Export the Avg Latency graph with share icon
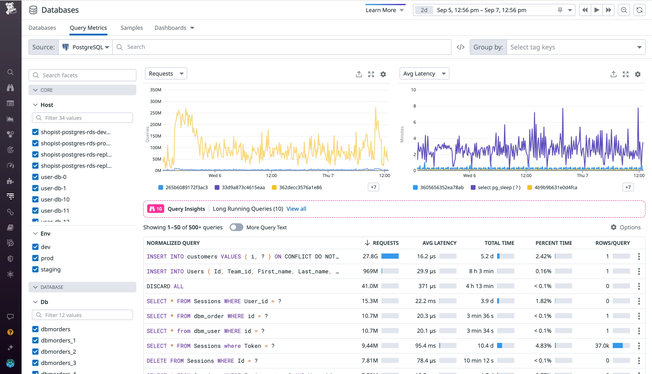This screenshot has height=374, width=652. pyautogui.click(x=613, y=74)
